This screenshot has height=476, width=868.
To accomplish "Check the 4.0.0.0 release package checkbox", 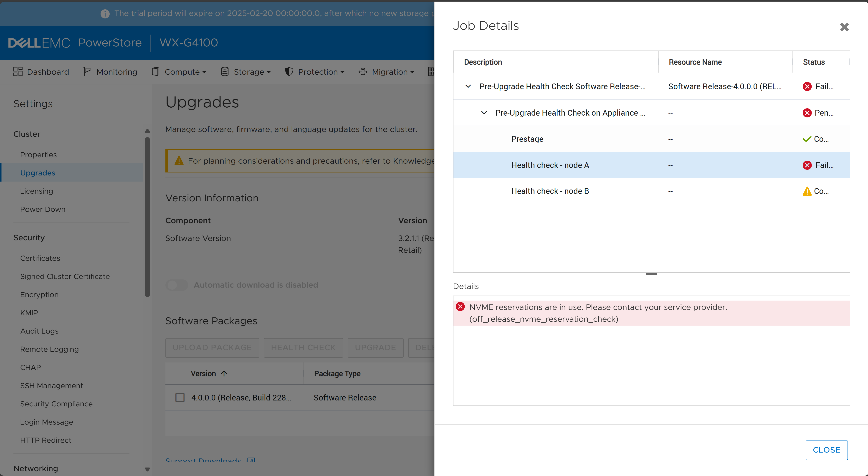I will (x=180, y=398).
